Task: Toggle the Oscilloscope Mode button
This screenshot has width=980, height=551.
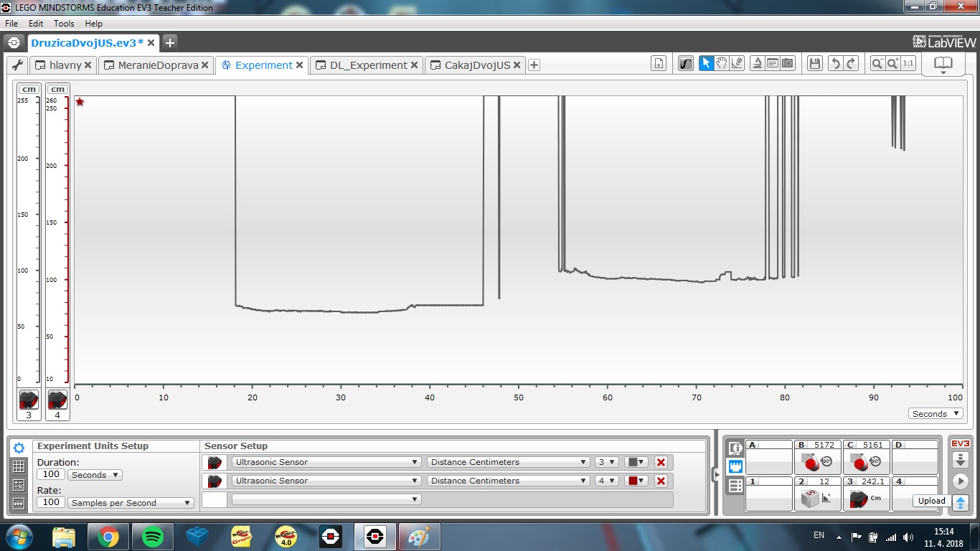Action: (686, 64)
